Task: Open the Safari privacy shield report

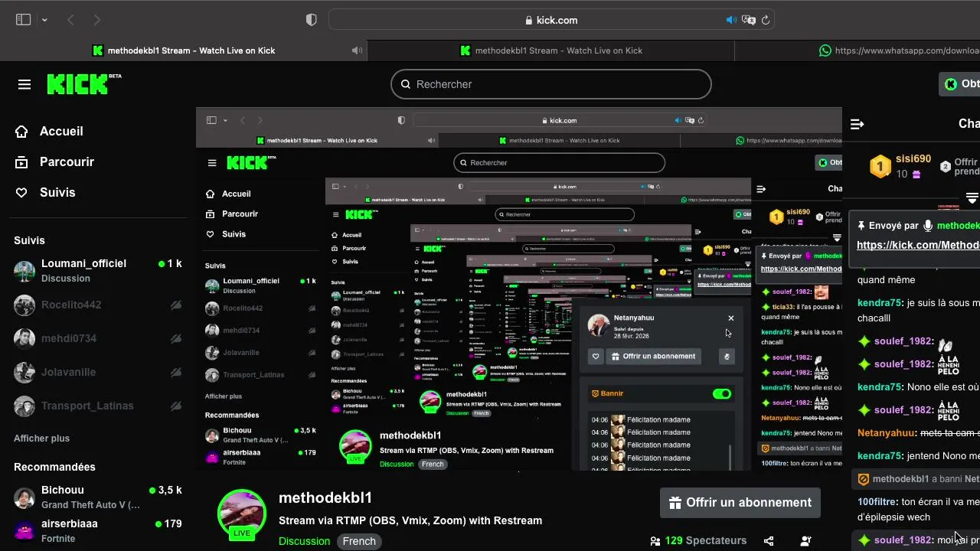Action: 311,20
